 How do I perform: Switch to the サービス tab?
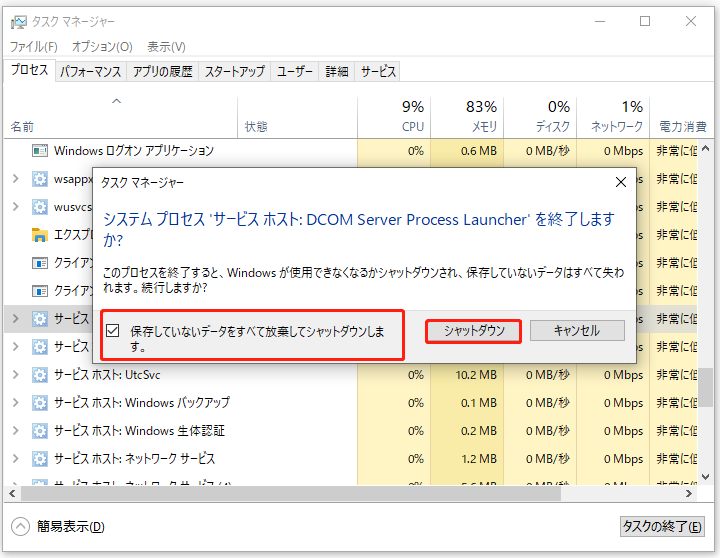[x=378, y=72]
